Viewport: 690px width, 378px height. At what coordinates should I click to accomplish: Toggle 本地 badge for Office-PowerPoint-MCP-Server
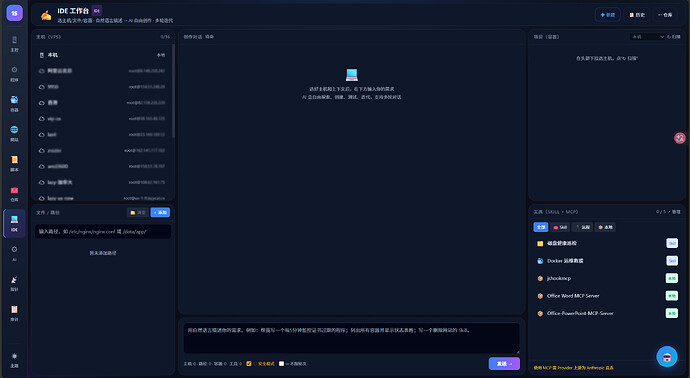tap(672, 313)
